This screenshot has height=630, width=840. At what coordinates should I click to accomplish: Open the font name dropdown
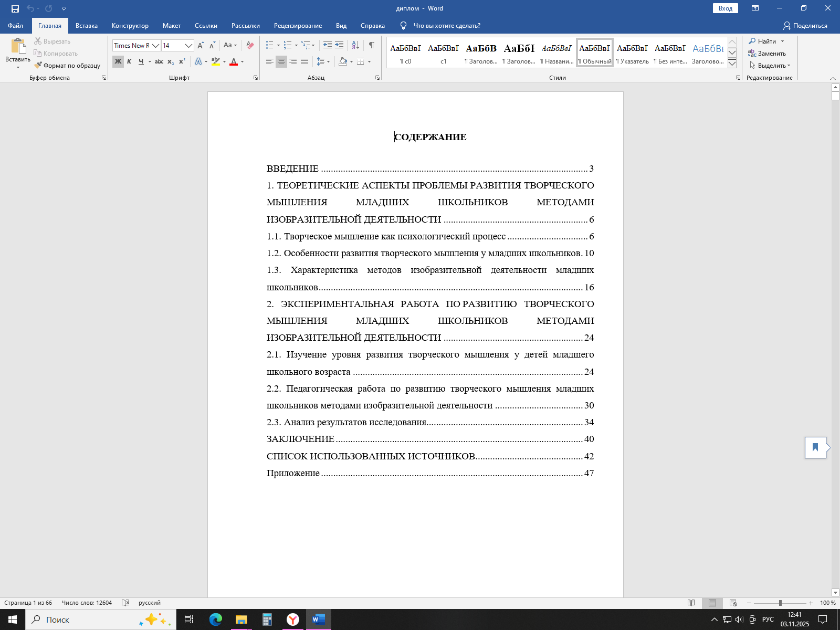(155, 46)
